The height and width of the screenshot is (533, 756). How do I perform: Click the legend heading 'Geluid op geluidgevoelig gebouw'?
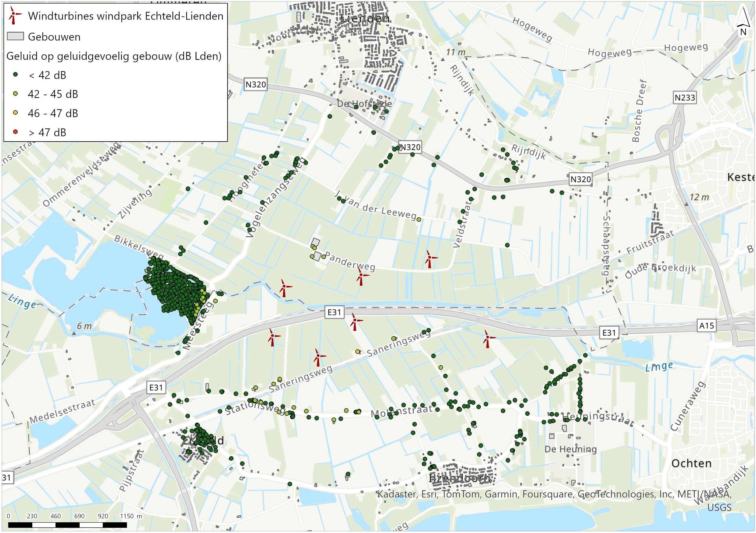pos(113,56)
